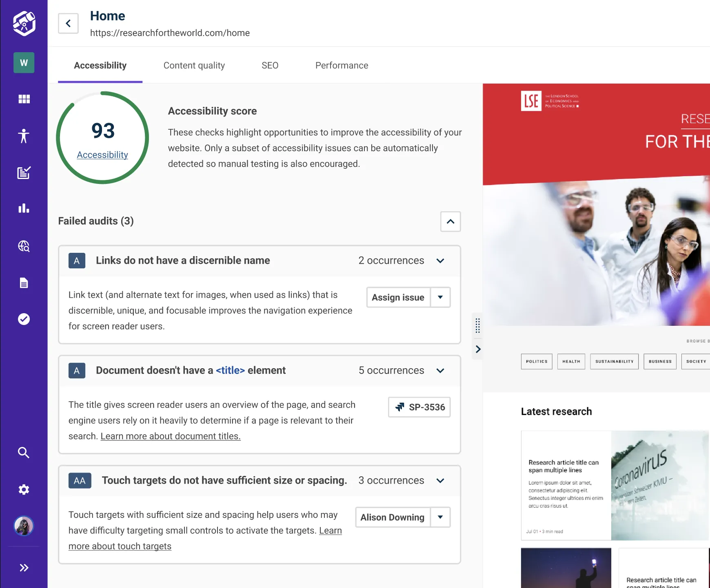Click the globe search SEO sidebar icon
This screenshot has height=588, width=710.
click(x=24, y=246)
